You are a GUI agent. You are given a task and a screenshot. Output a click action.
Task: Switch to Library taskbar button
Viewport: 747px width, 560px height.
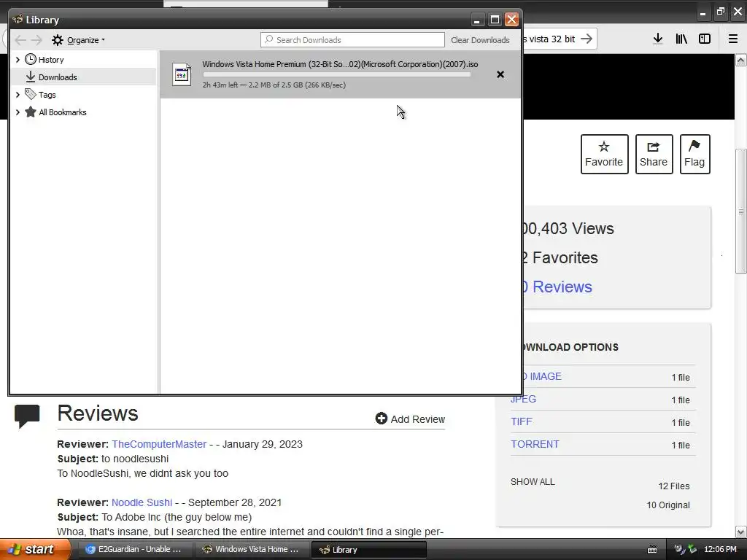(368, 550)
